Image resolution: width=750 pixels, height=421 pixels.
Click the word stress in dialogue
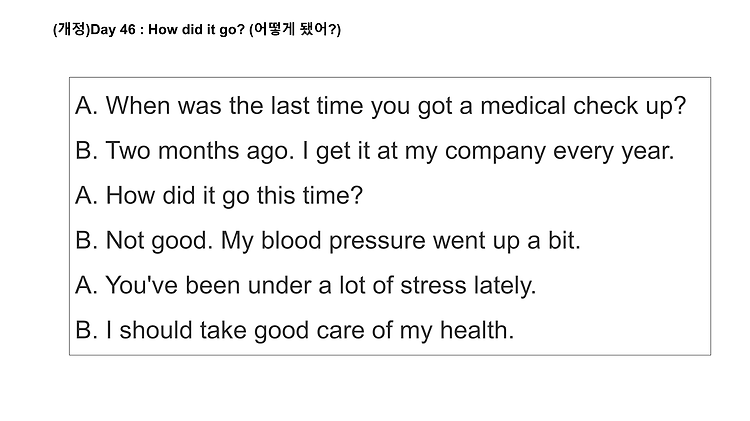433,286
